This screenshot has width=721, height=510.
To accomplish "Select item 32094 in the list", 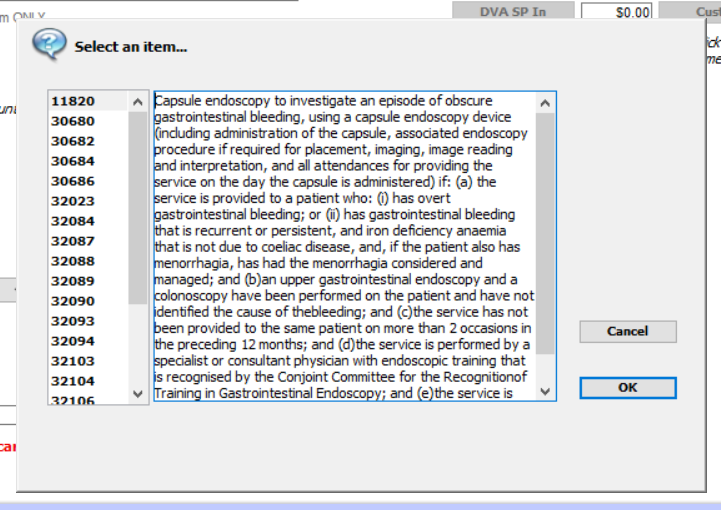I will 87,341.
